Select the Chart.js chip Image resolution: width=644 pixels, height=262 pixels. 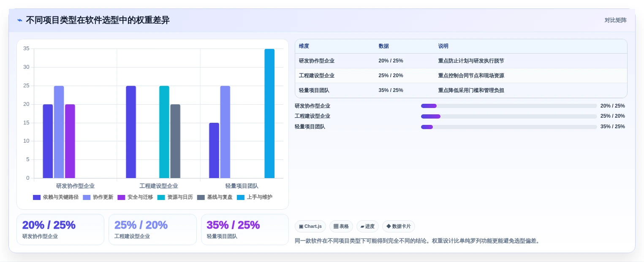tap(310, 227)
